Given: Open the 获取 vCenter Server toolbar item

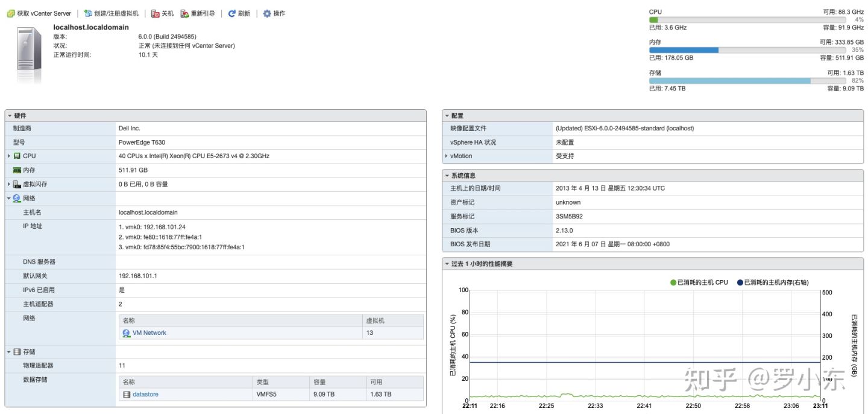Looking at the screenshot, I should 39,13.
